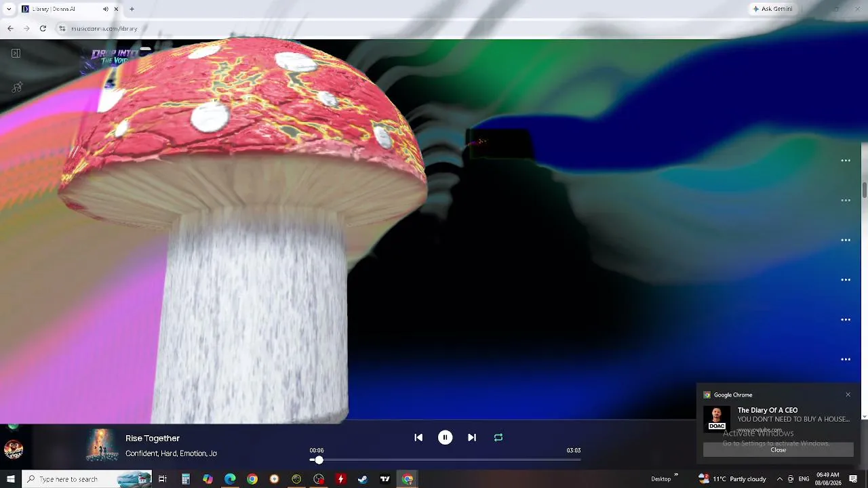Open the bottommost three-dot options menu
The height and width of the screenshot is (488, 868).
tap(846, 359)
